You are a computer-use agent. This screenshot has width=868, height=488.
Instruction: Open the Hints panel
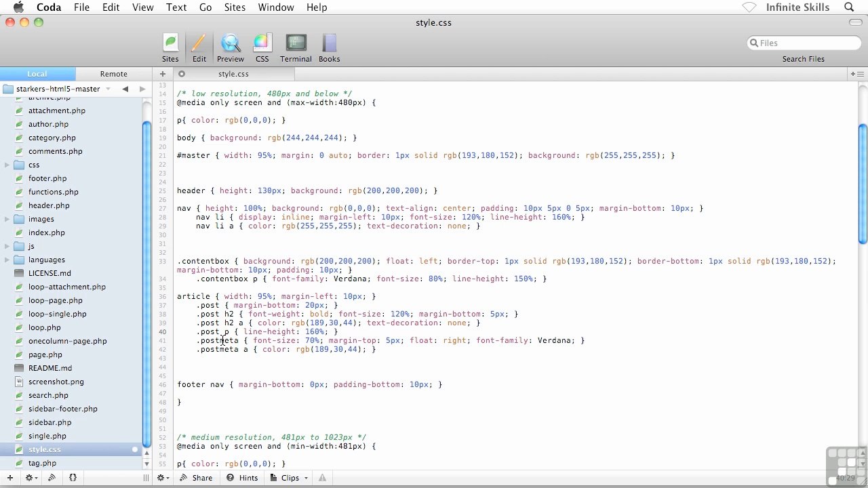click(242, 478)
